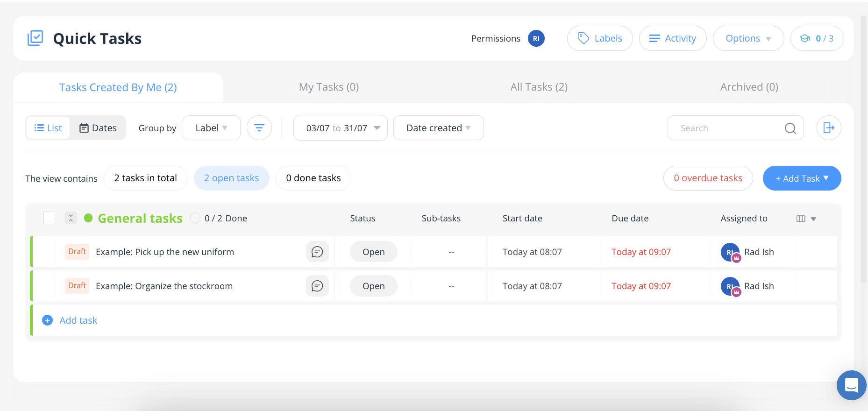Click Rad Ish avatar on Organize stockroom row

point(730,286)
